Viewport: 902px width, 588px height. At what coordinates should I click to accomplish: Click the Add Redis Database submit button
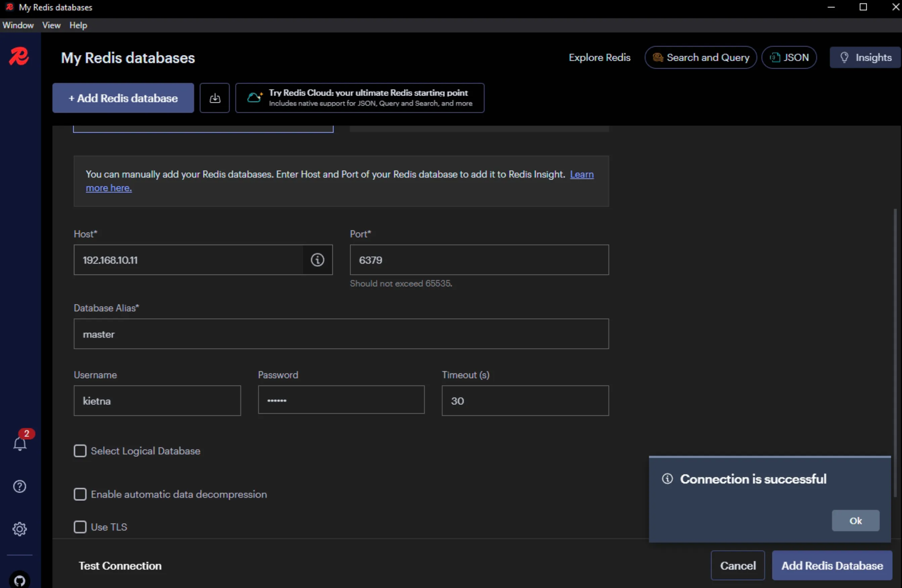(x=832, y=566)
